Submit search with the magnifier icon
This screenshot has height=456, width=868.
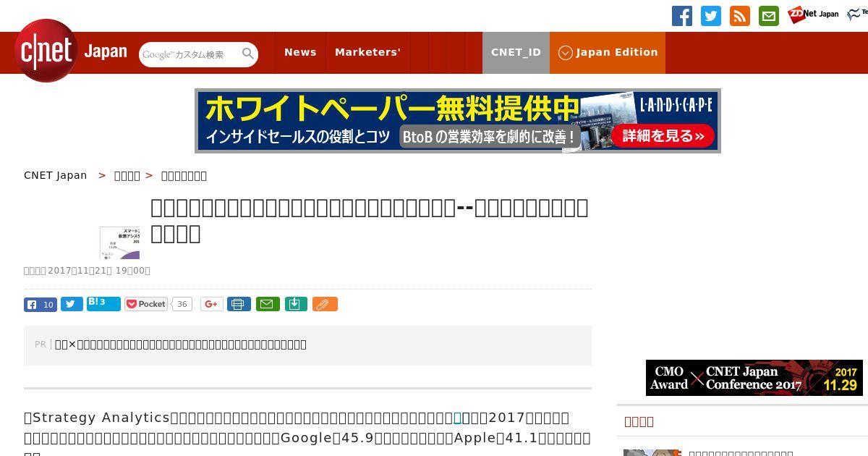tap(248, 54)
